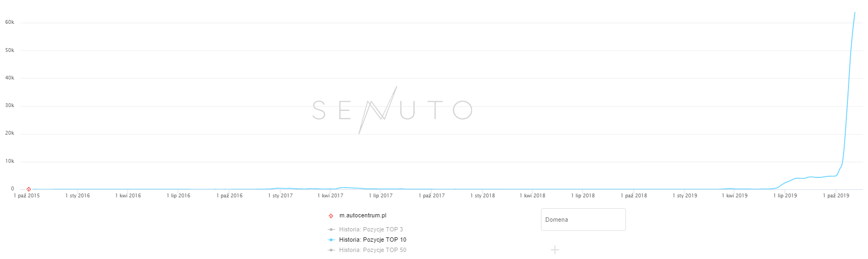Click the red diamond icon beside m.autocentrum.pl
The width and height of the screenshot is (868, 259).
pos(331,216)
